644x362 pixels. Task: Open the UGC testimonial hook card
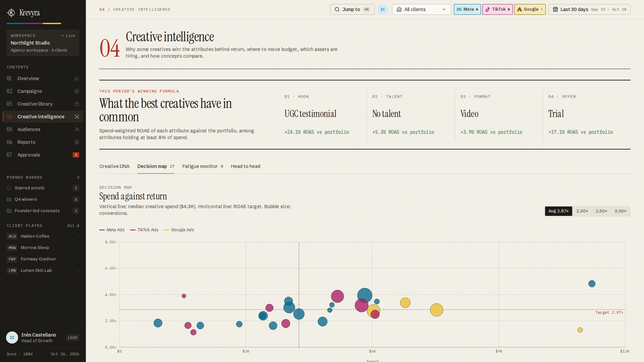[323, 115]
